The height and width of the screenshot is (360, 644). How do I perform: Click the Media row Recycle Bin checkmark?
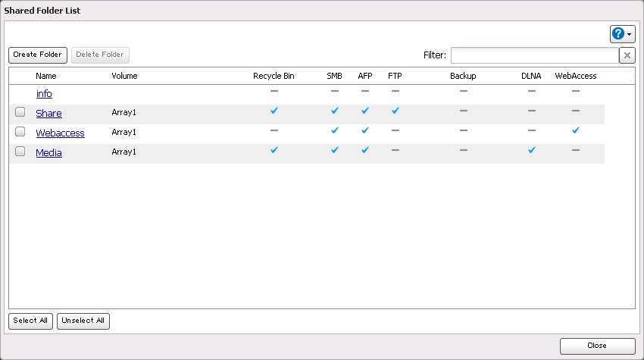[274, 150]
